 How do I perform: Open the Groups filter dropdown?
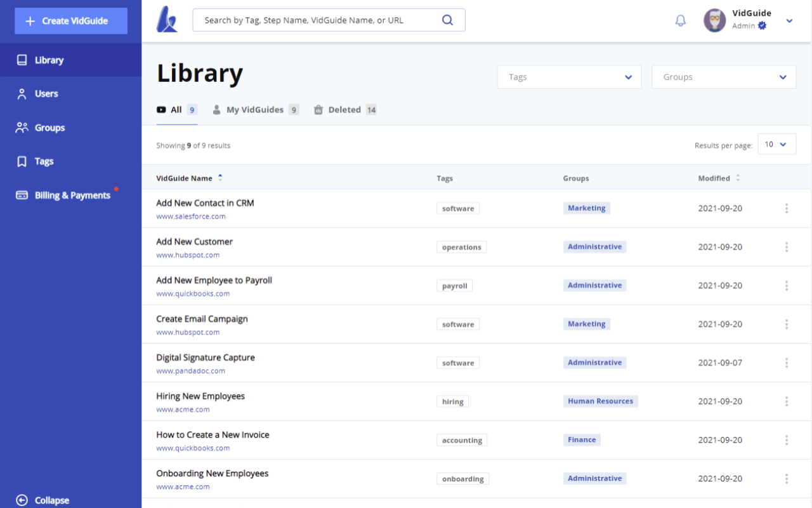point(723,76)
